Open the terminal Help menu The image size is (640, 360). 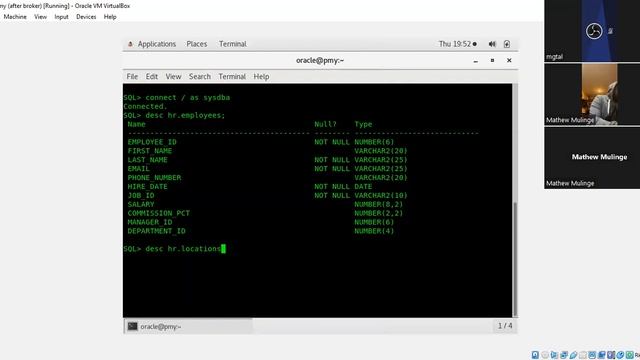261,76
